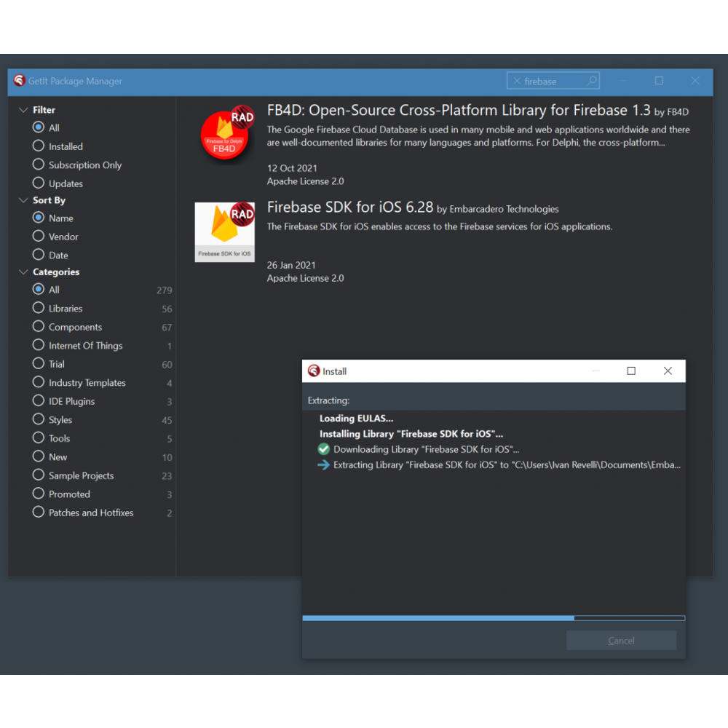
Task: Select the Installed filter radio button
Action: [39, 146]
